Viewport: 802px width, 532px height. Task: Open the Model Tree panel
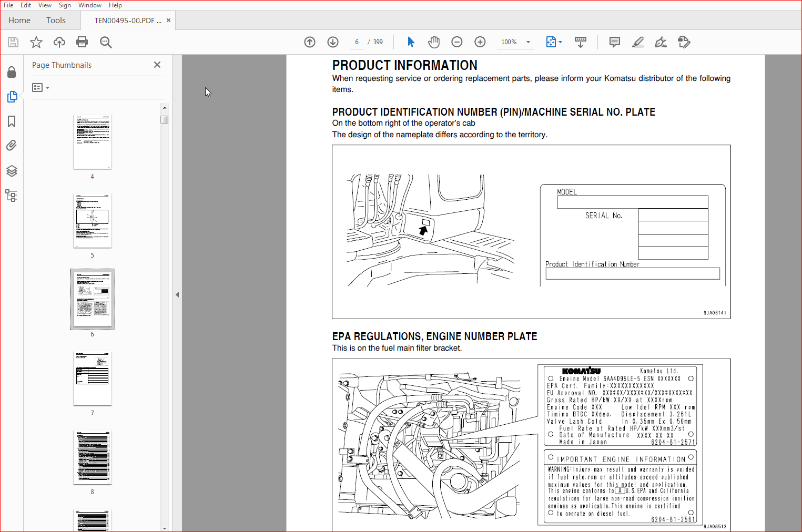pos(12,196)
